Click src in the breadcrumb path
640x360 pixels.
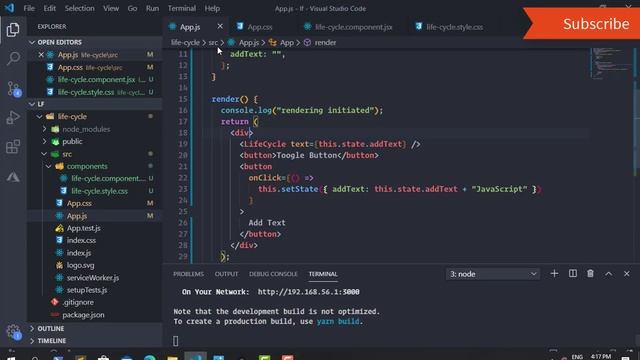[x=213, y=42]
